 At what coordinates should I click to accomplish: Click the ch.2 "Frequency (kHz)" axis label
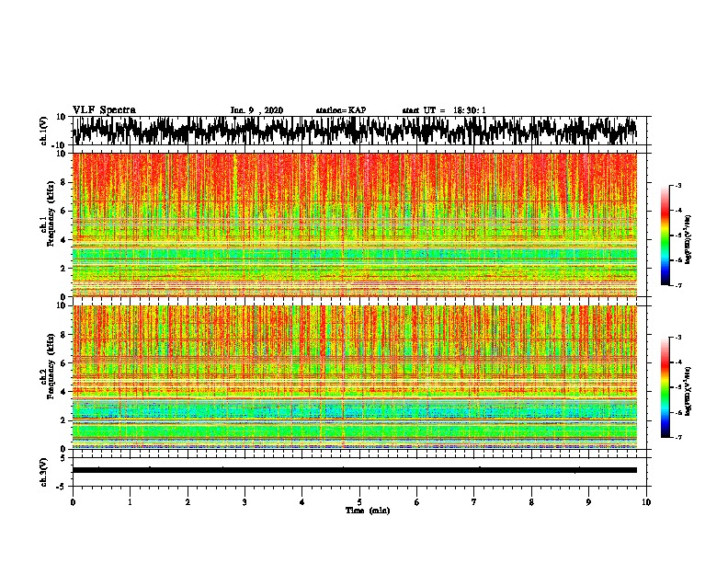(51, 366)
